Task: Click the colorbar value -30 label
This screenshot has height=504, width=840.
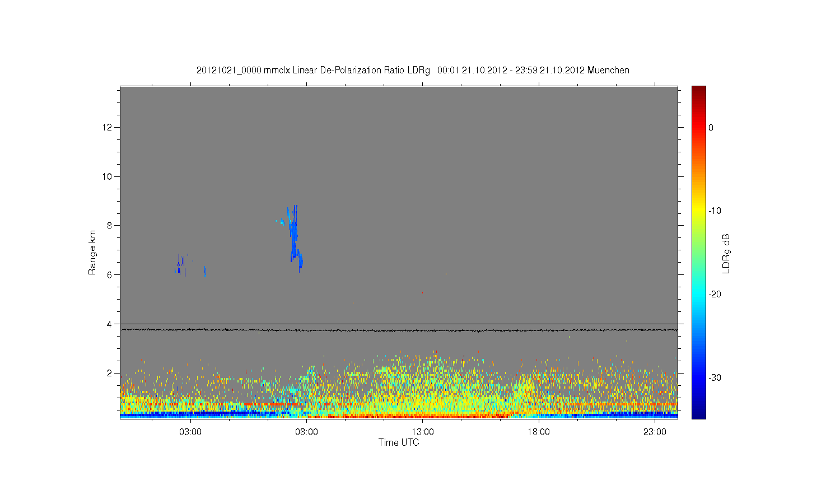Action: tap(715, 377)
